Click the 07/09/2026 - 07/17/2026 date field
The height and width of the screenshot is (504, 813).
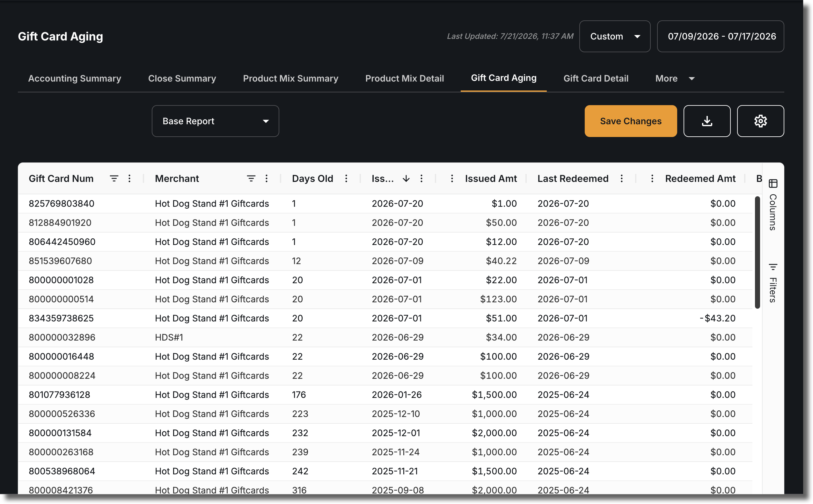720,36
